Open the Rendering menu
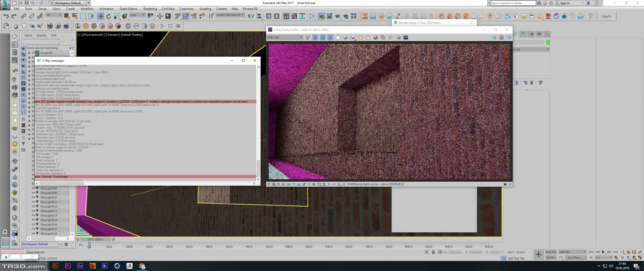Image resolution: width=644 pixels, height=271 pixels. 150,9
